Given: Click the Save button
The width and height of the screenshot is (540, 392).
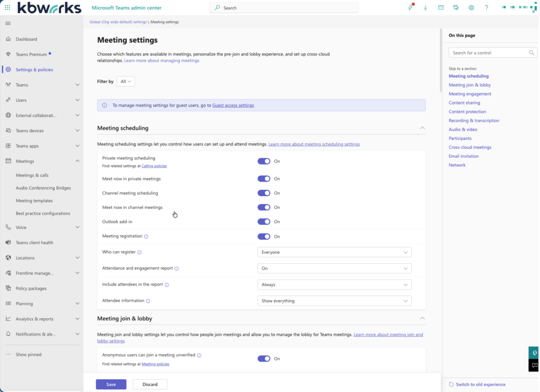Looking at the screenshot, I should 111,384.
